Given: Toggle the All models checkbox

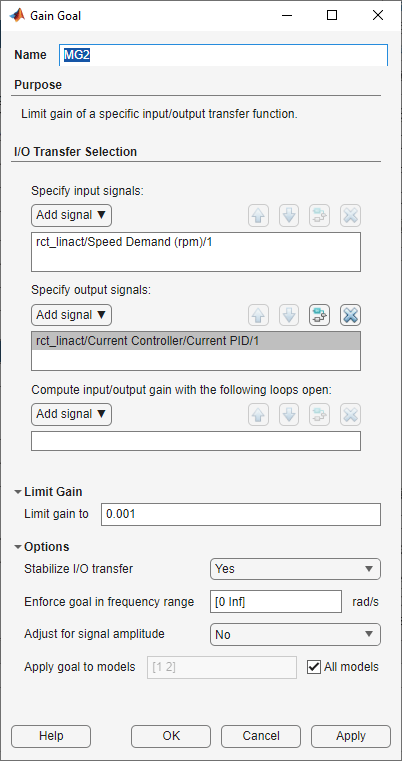Looking at the screenshot, I should (314, 667).
